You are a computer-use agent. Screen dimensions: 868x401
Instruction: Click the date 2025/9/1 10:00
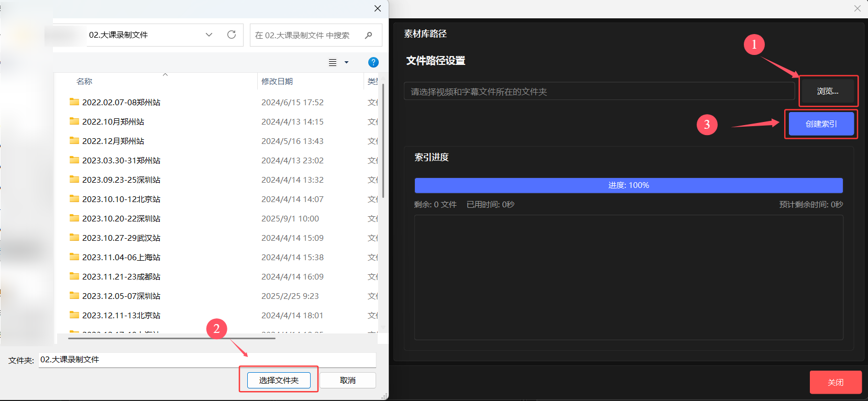[290, 218]
